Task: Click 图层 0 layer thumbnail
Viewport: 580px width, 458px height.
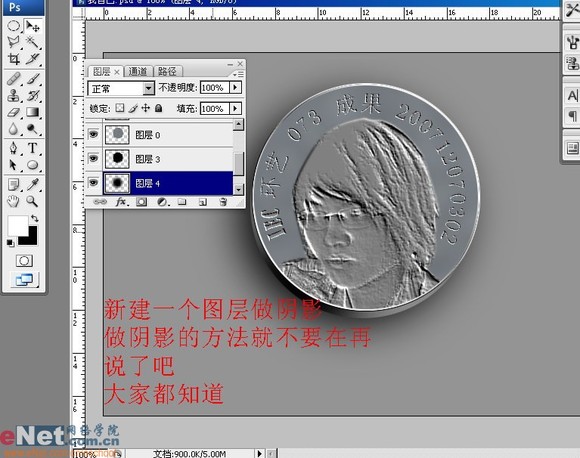Action: coord(117,134)
